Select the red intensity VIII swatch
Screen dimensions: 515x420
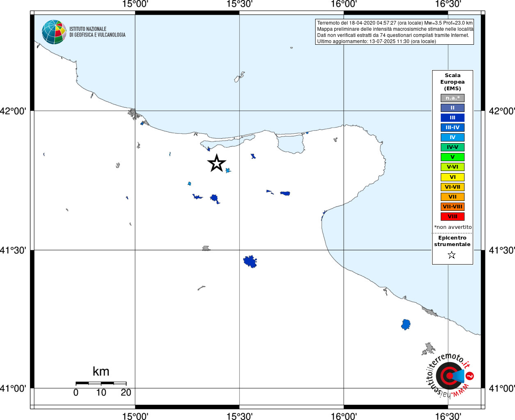pos(453,217)
